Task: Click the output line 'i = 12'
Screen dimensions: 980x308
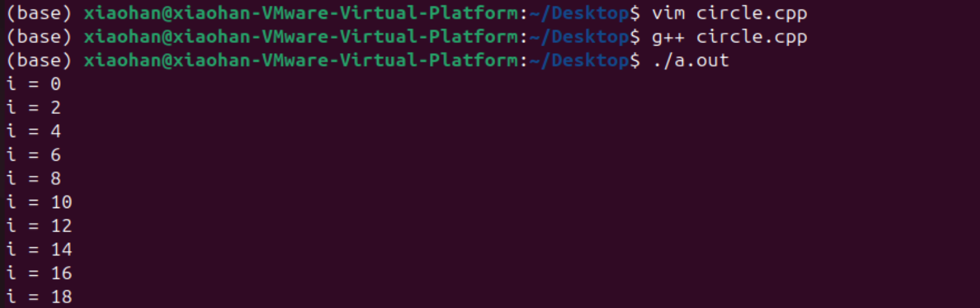Action: click(x=39, y=226)
